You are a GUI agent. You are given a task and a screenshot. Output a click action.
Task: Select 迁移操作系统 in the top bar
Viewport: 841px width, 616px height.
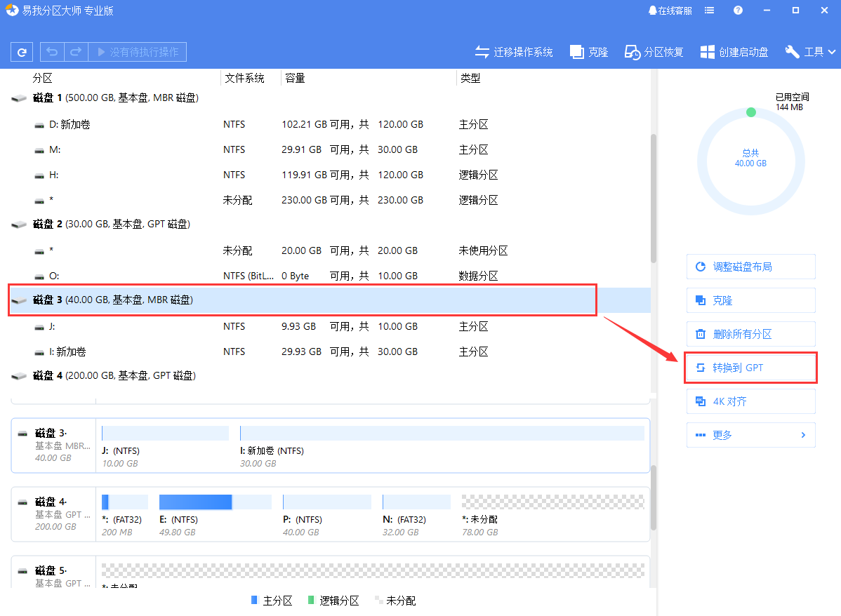point(514,51)
